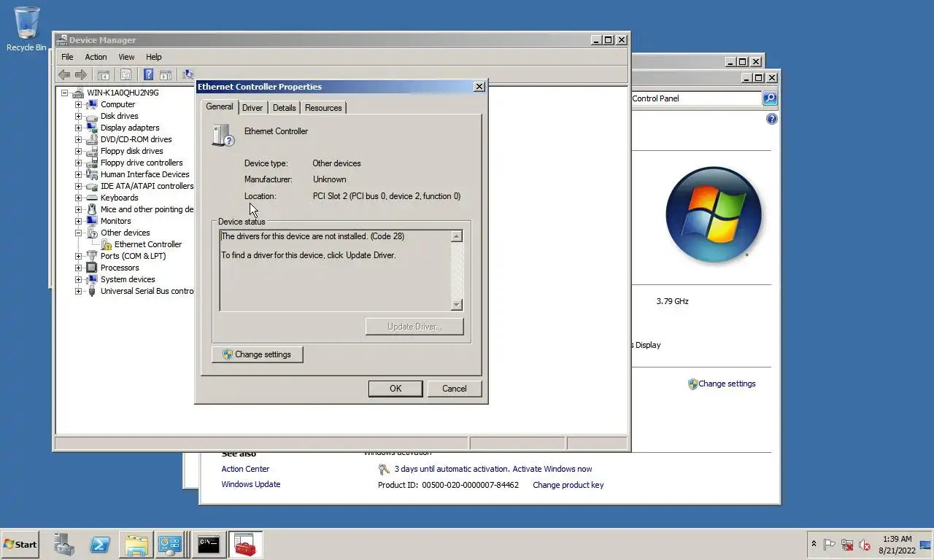
Task: Select the Ports (COM & LPT) icon
Action: pyautogui.click(x=92, y=256)
